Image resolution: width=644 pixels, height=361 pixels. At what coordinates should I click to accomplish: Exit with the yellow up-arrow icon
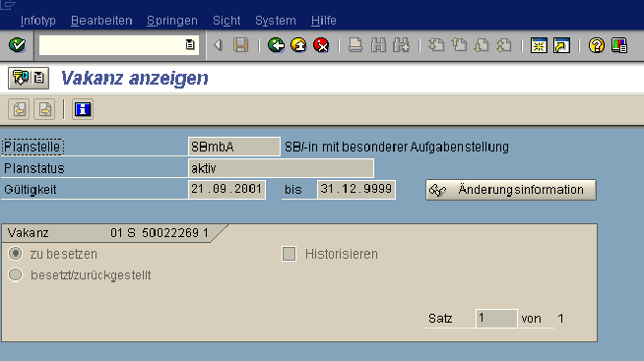[x=298, y=44]
